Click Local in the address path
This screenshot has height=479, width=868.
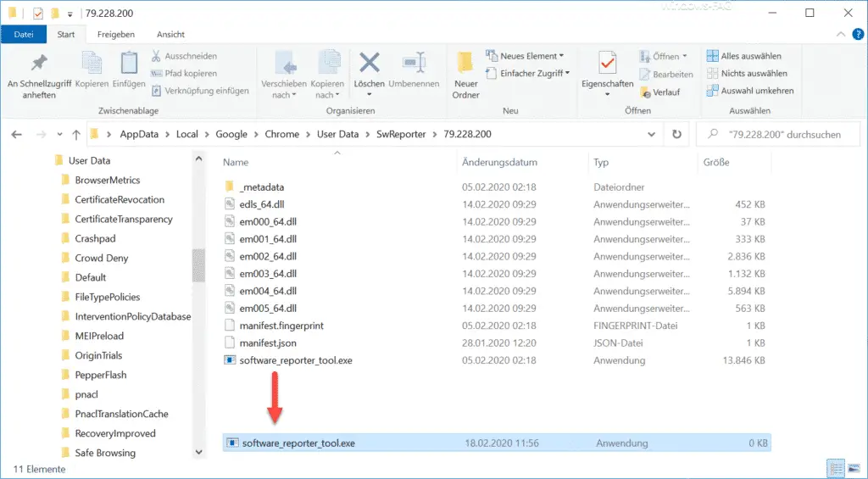click(187, 134)
